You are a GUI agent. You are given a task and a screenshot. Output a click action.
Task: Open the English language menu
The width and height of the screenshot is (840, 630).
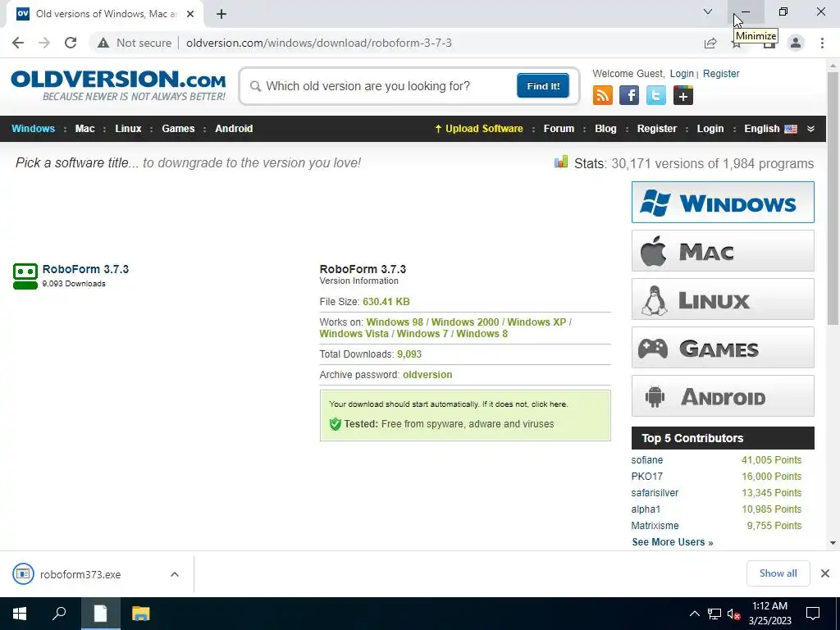click(770, 129)
